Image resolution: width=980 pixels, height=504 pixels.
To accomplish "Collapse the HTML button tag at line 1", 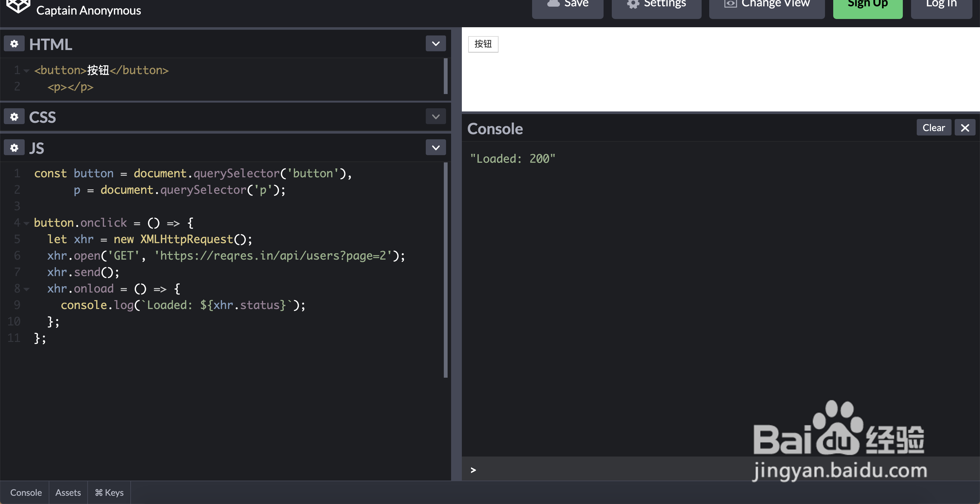I will [26, 71].
